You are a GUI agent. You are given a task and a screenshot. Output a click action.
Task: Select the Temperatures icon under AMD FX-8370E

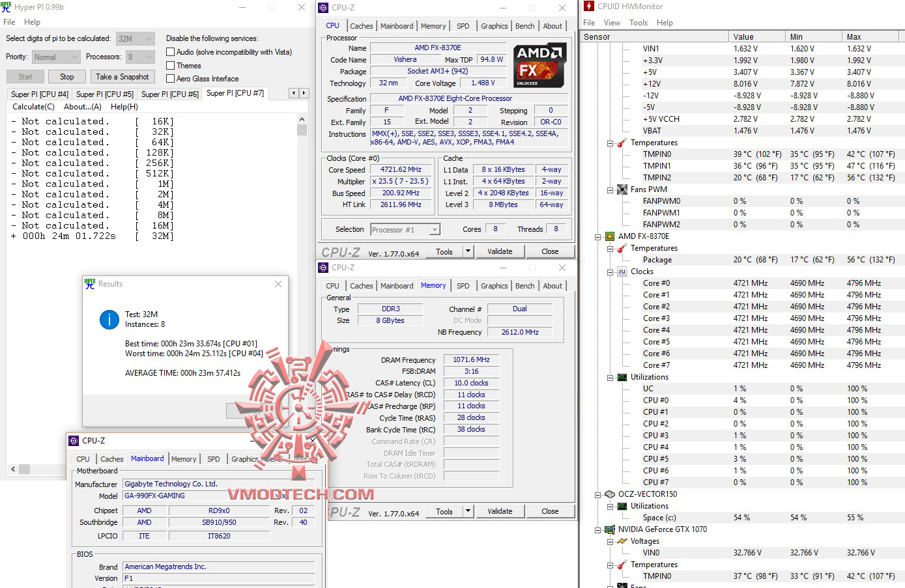pos(622,248)
